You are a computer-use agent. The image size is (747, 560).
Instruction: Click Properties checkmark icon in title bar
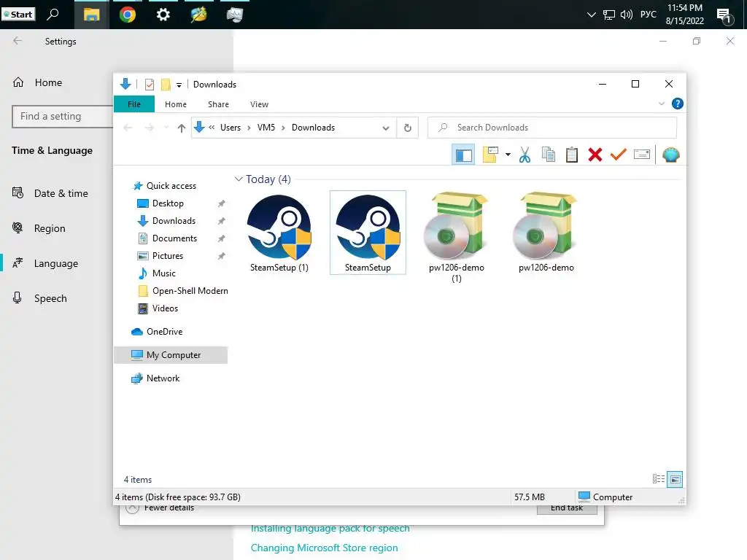point(149,85)
